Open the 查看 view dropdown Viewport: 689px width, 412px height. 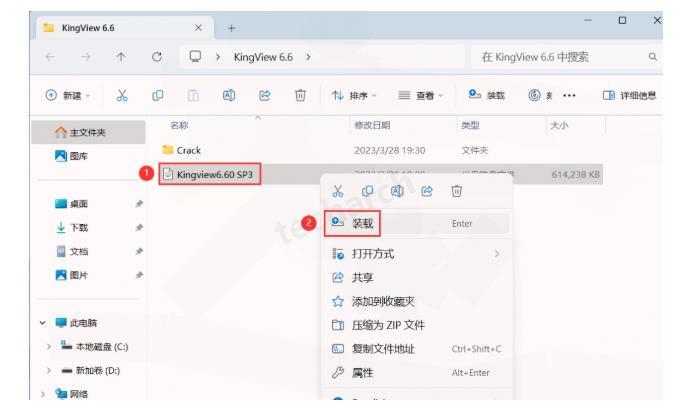(421, 95)
